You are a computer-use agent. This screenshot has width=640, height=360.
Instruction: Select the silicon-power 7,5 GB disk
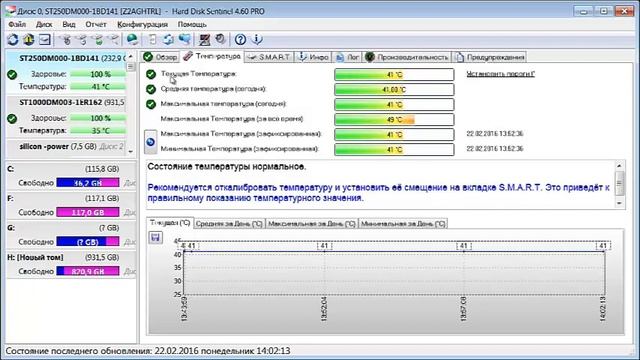67,147
